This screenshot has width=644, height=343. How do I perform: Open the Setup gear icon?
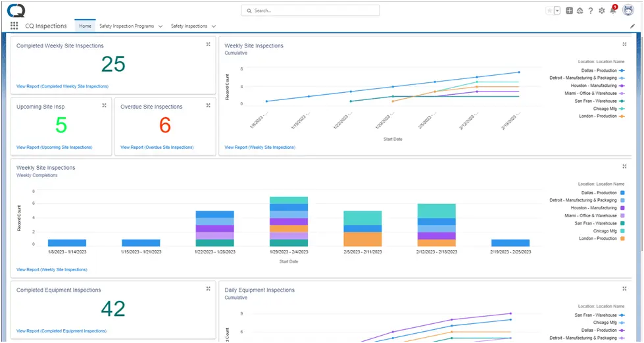602,11
